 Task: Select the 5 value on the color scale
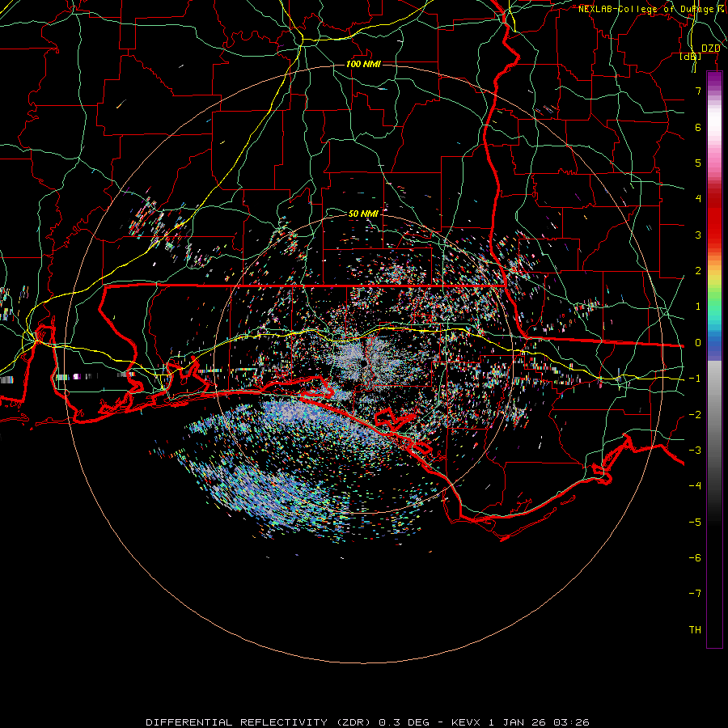click(698, 163)
